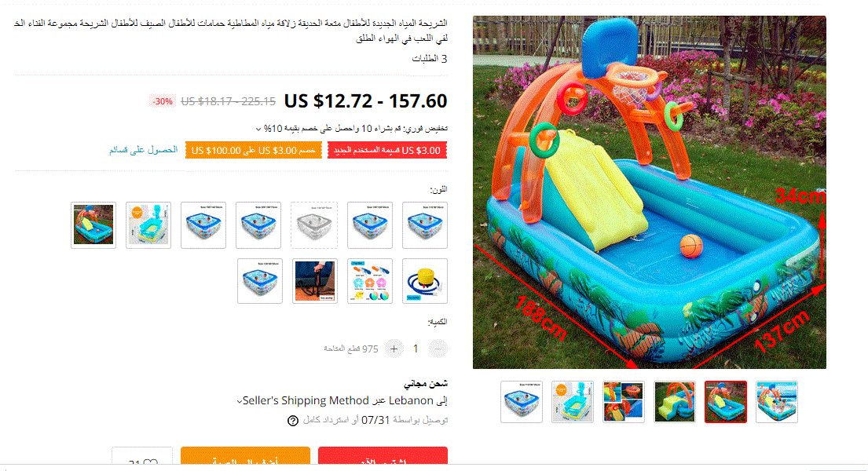The height and width of the screenshot is (471, 868).
Task: Select the orange-badge pool variant
Action: pos(148,225)
